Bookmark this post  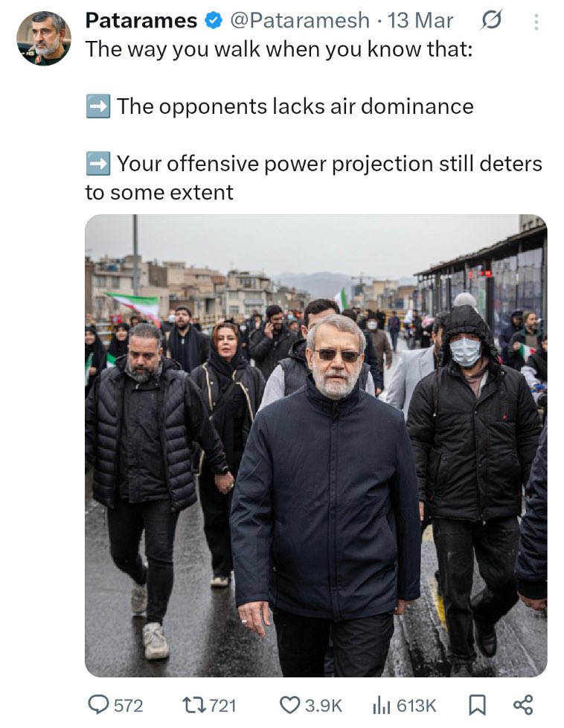(477, 705)
